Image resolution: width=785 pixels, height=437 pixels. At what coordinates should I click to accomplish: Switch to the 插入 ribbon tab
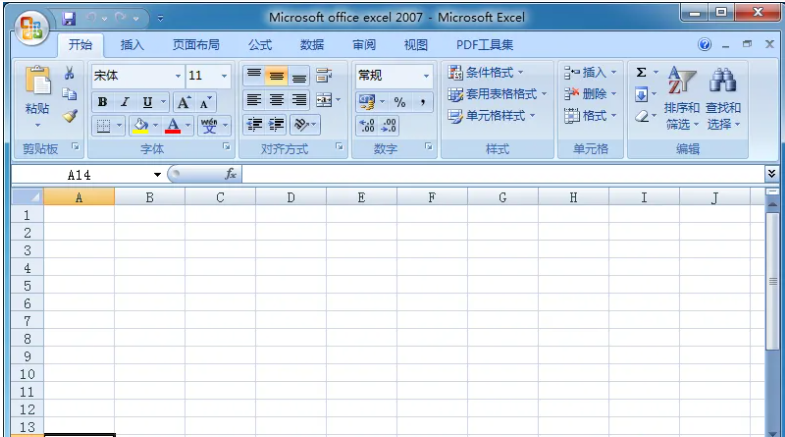[132, 45]
